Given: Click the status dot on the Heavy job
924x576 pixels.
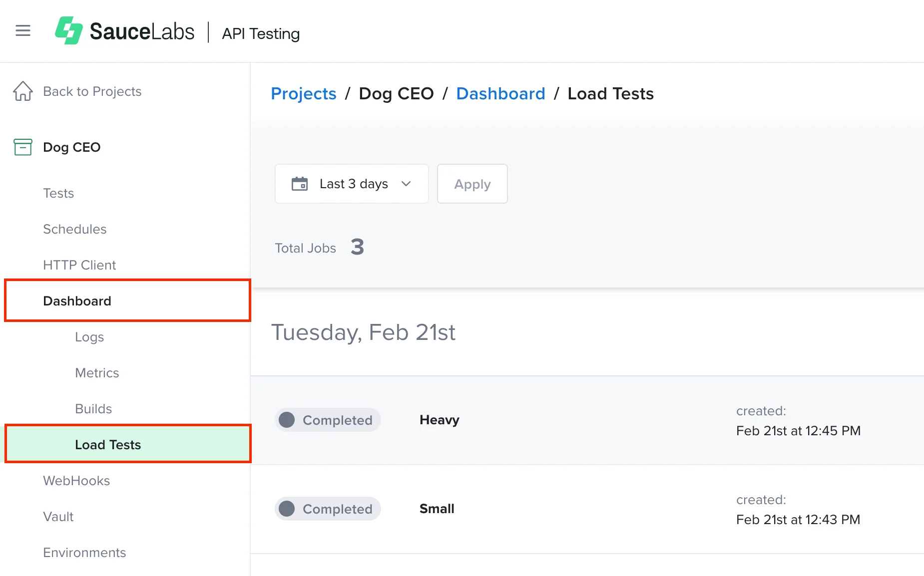Looking at the screenshot, I should pos(287,420).
